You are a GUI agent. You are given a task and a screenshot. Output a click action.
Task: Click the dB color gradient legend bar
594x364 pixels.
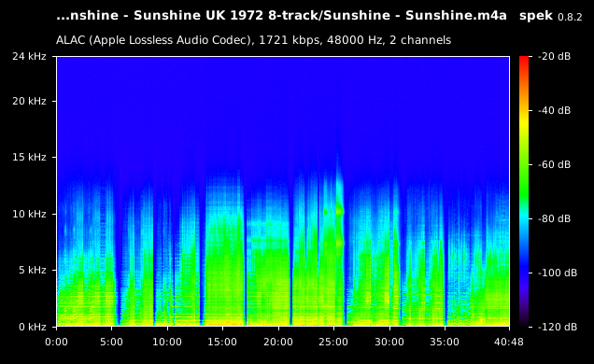524,191
